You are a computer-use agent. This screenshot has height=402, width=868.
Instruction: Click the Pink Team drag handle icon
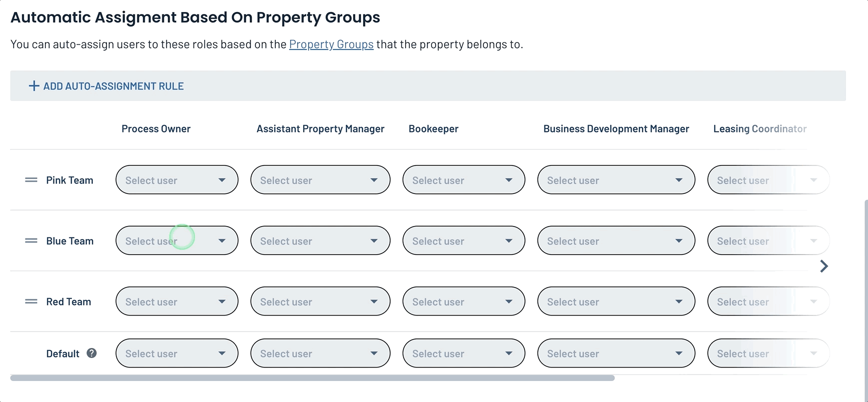[x=31, y=180]
